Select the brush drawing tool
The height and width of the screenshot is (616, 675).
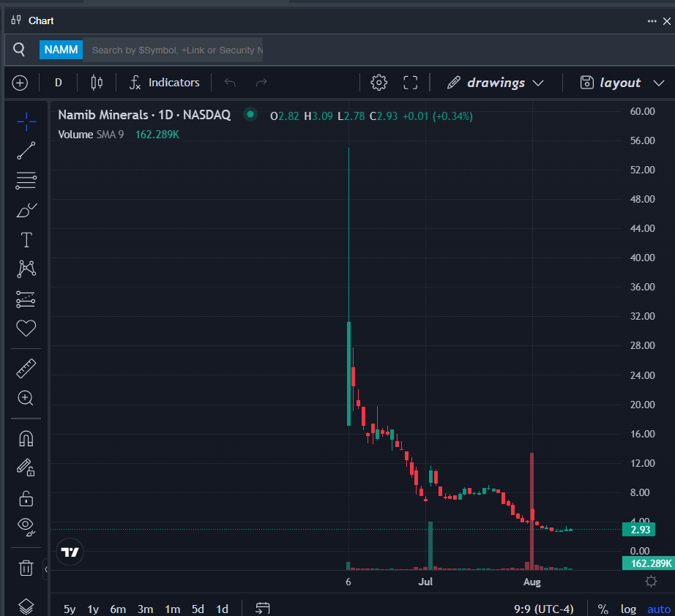coord(26,211)
